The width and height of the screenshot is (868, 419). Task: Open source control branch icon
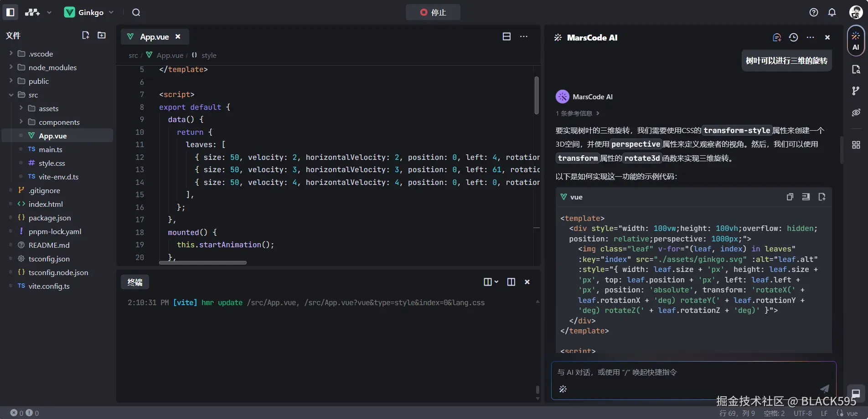pyautogui.click(x=856, y=91)
